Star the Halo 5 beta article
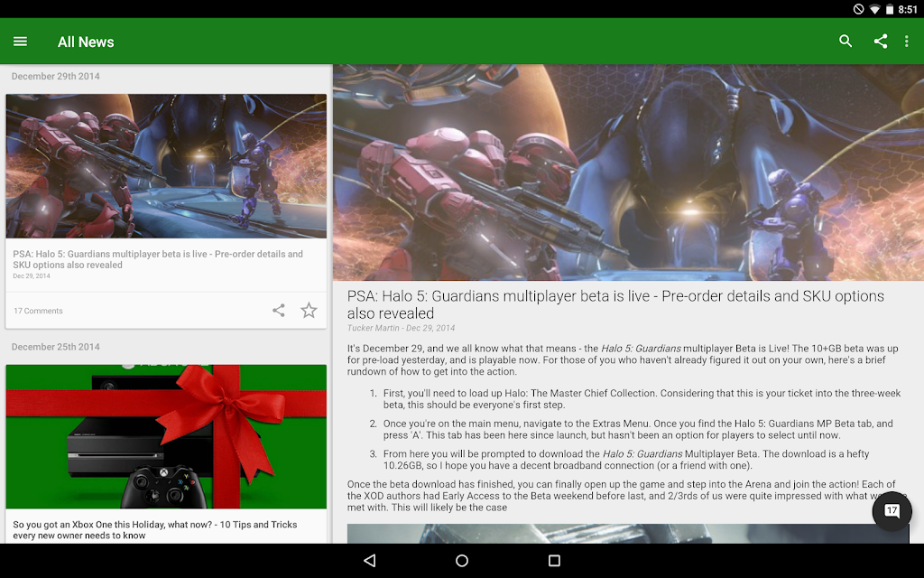The width and height of the screenshot is (924, 578). click(x=309, y=311)
